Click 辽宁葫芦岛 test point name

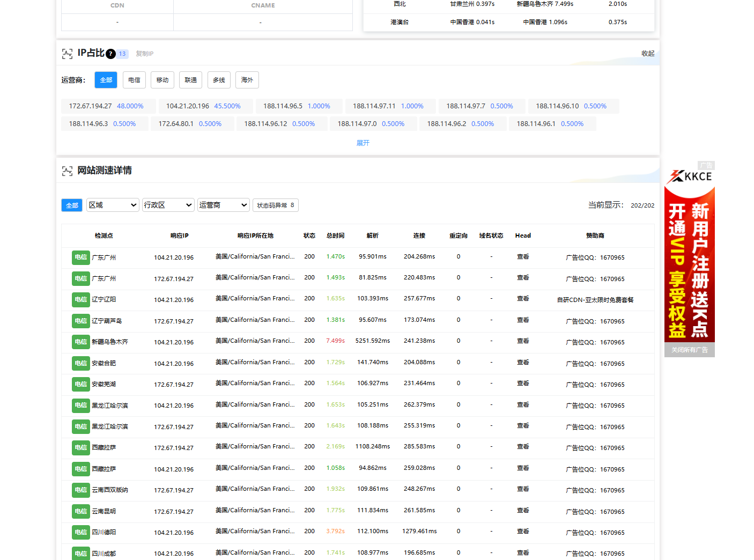tap(107, 321)
